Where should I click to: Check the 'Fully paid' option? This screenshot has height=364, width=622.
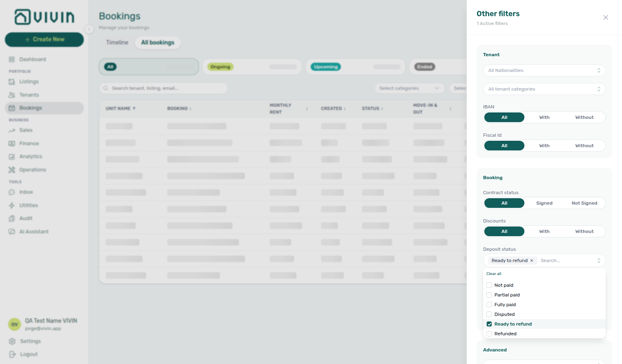[x=489, y=305]
